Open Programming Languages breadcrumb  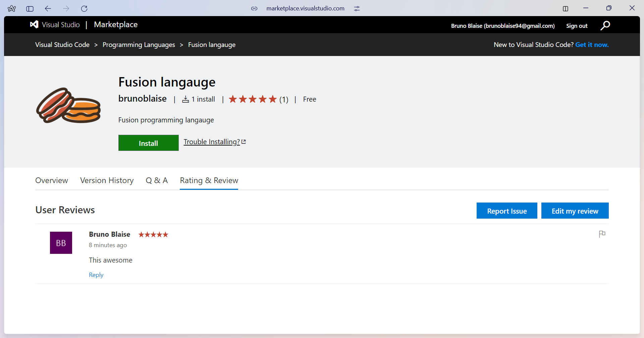tap(139, 45)
